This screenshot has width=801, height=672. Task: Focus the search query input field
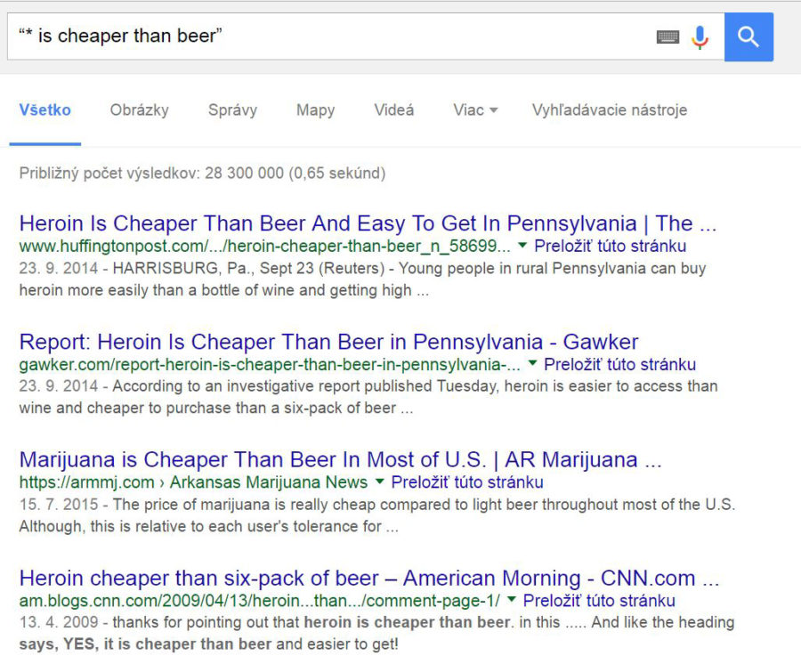tap(332, 36)
